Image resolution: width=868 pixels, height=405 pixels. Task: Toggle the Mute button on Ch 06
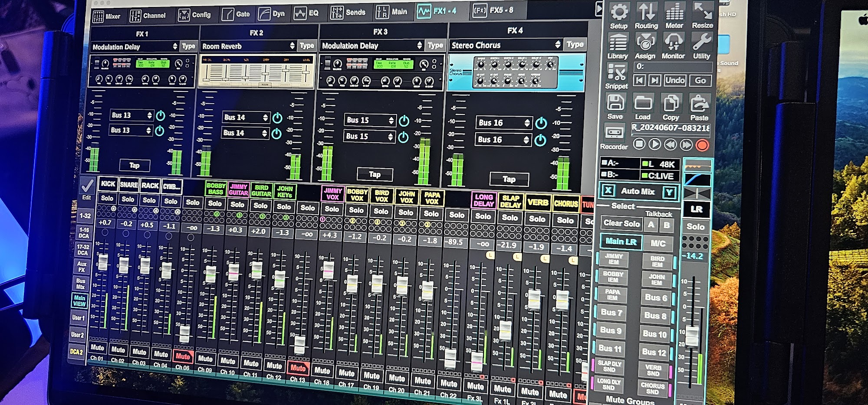click(183, 356)
